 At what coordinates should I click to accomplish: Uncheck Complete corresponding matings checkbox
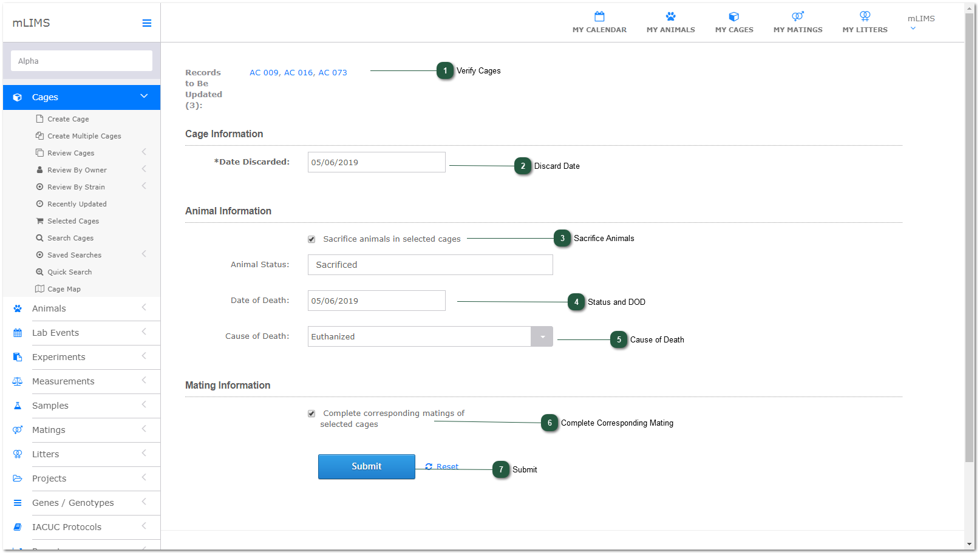pos(311,414)
